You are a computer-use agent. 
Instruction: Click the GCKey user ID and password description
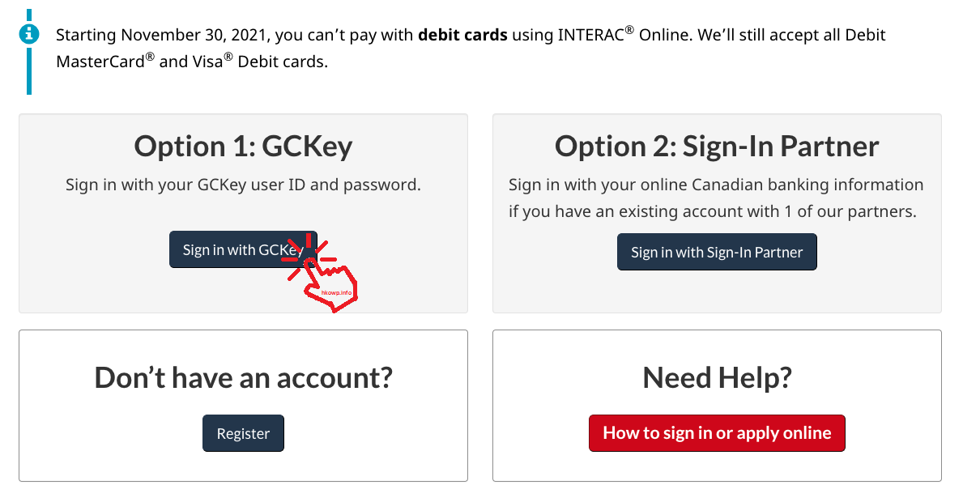[x=243, y=184]
